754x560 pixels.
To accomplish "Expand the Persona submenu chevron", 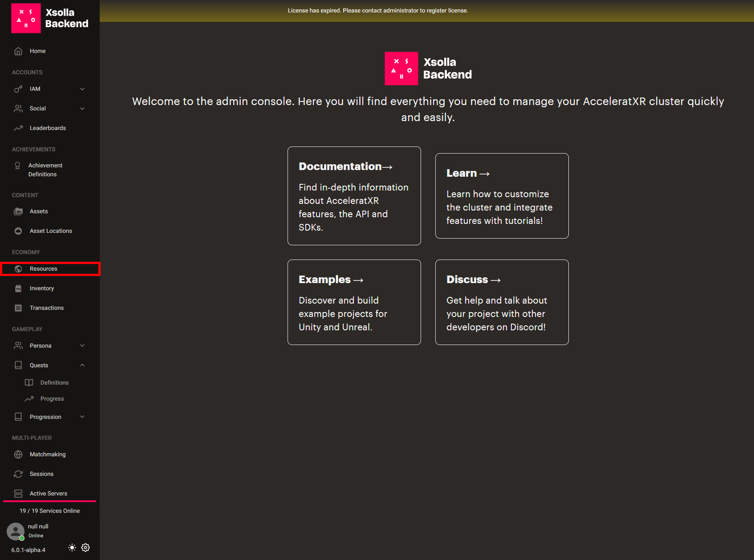I will tap(82, 346).
